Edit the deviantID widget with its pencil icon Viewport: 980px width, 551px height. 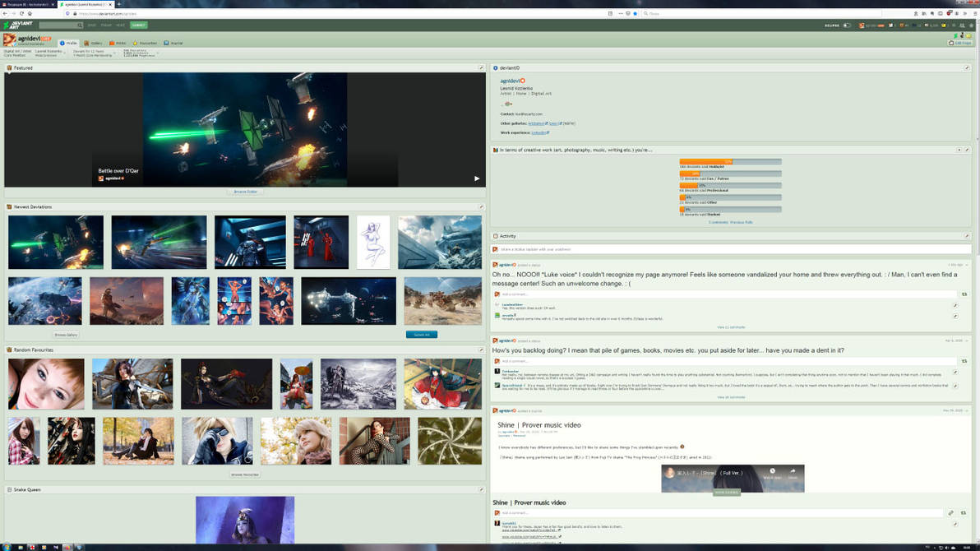(967, 67)
